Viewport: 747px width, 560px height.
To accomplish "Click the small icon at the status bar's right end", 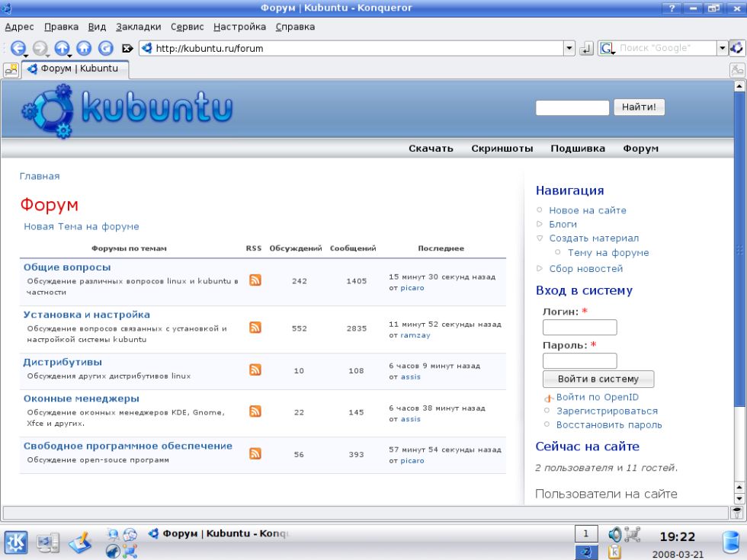I will [737, 513].
